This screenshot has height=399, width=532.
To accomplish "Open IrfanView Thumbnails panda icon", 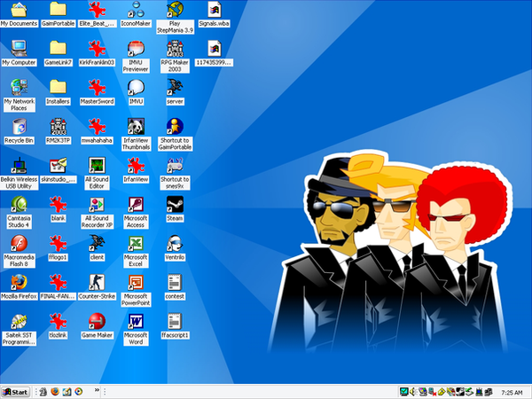I will [x=136, y=127].
